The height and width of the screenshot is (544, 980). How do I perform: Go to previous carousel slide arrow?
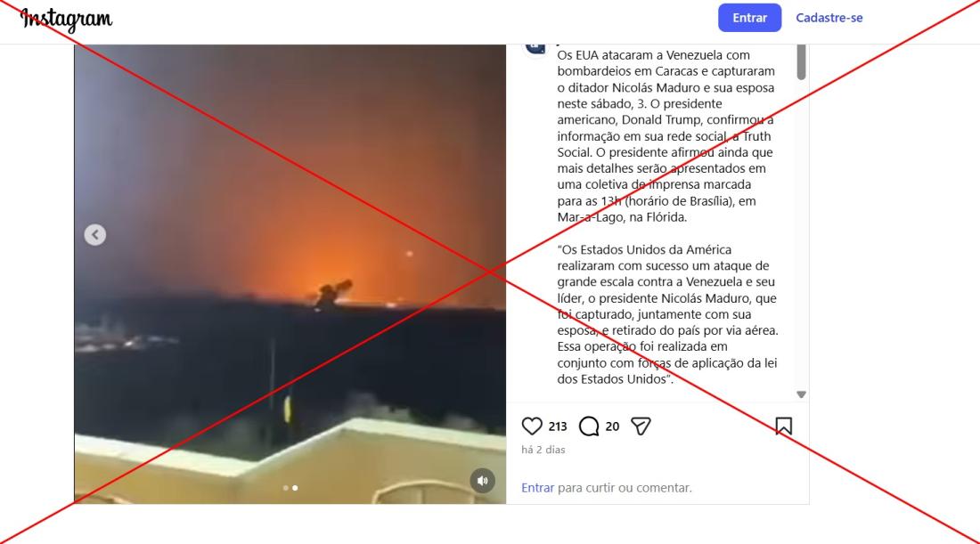tap(95, 235)
